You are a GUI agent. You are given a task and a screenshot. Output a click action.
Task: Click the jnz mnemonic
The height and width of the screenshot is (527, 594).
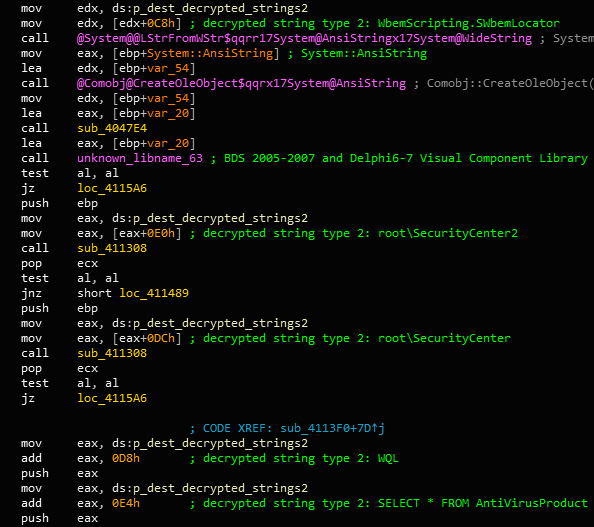click(31, 293)
